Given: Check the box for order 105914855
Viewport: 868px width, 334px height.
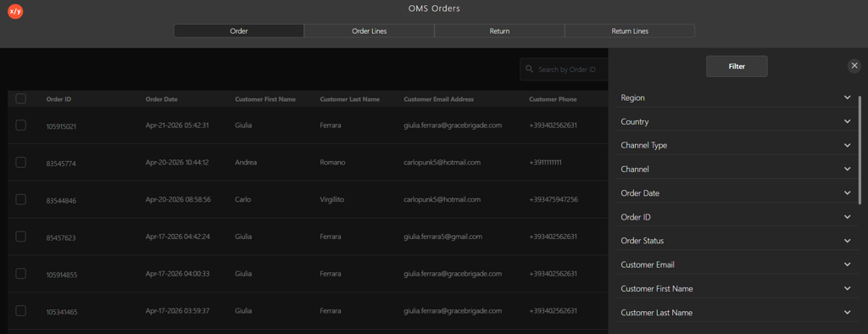Looking at the screenshot, I should pos(21,274).
